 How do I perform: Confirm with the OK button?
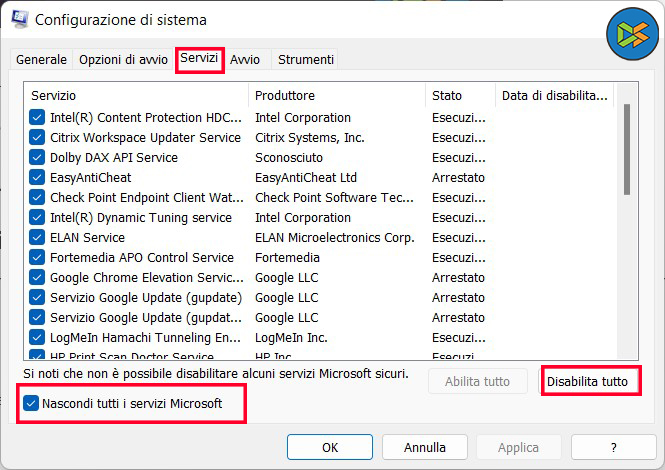[329, 447]
